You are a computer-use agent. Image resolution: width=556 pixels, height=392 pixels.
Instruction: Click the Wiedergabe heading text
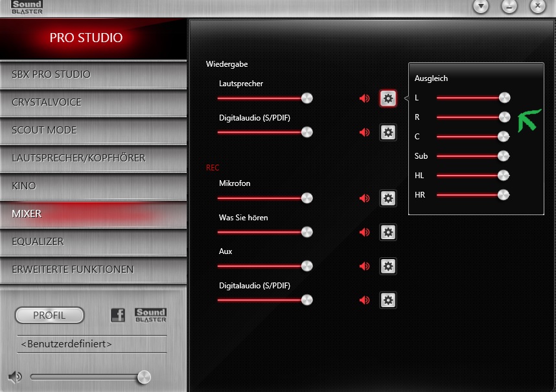click(227, 64)
